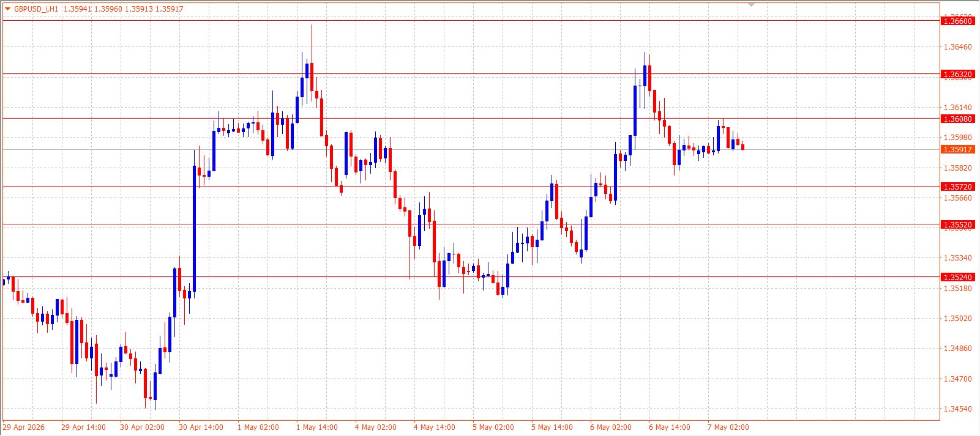Click the 6 May 14:00 time label
The height and width of the screenshot is (436, 980).
(x=670, y=427)
